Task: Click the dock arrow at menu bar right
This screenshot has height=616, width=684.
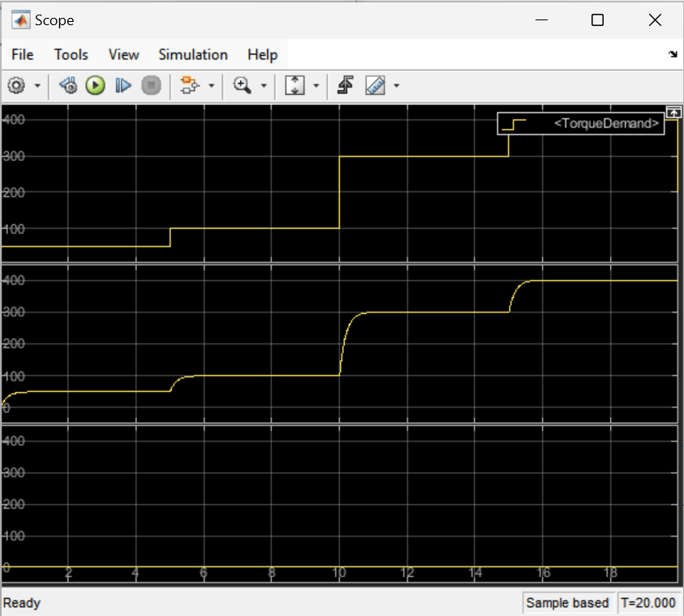Action: coord(673,54)
